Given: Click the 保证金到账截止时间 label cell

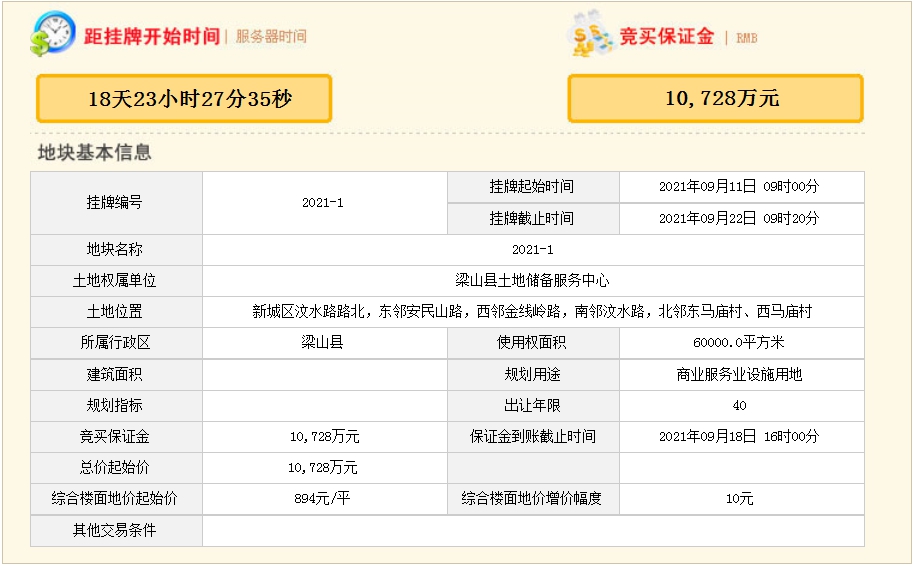Looking at the screenshot, I should point(533,437).
